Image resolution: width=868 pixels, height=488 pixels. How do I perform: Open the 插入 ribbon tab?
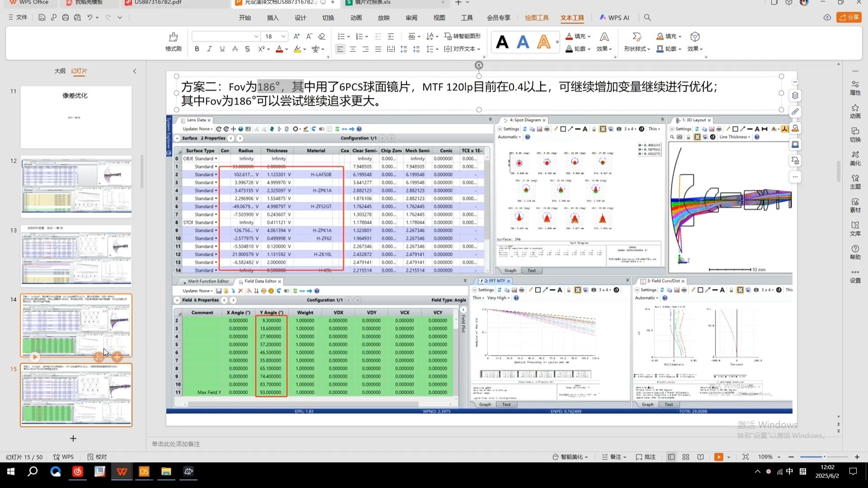pos(273,18)
